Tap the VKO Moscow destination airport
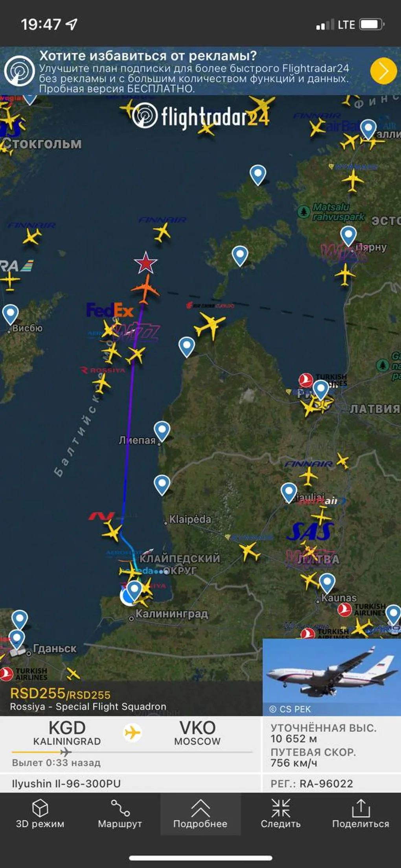 [197, 733]
